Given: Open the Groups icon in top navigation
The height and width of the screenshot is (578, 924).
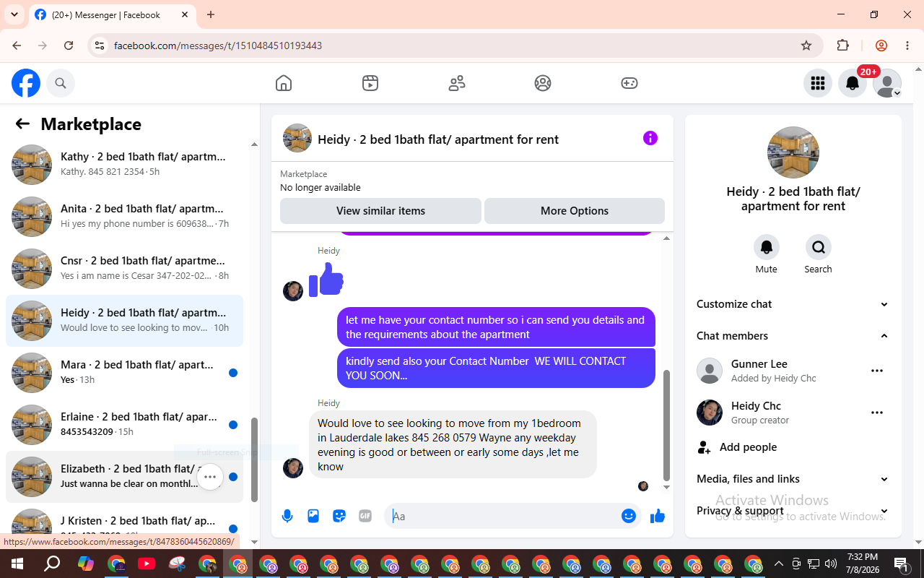Looking at the screenshot, I should point(543,83).
